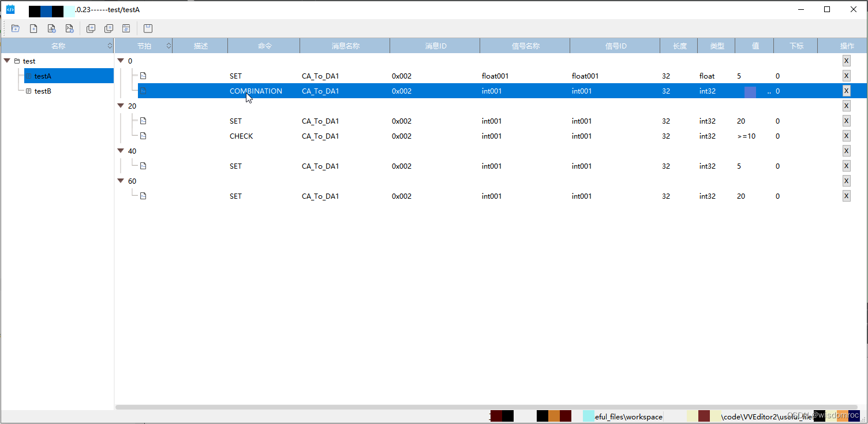The height and width of the screenshot is (424, 868).
Task: Delete beat 60 group with X button
Action: tap(847, 181)
